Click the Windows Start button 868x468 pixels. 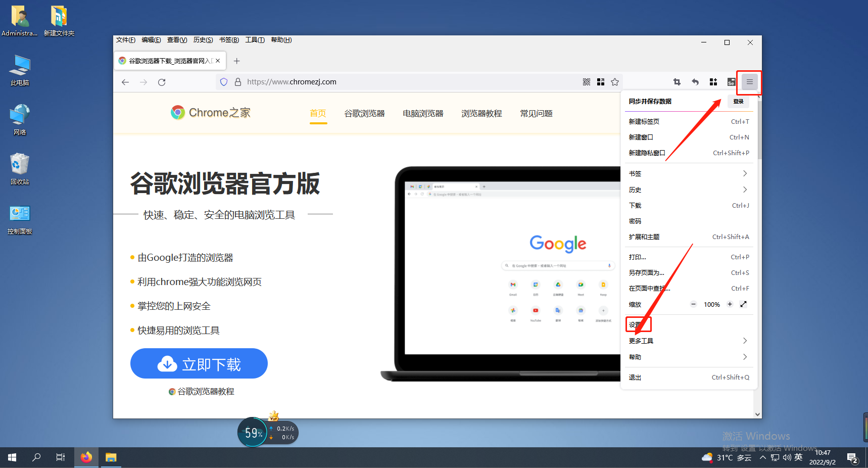[12, 457]
